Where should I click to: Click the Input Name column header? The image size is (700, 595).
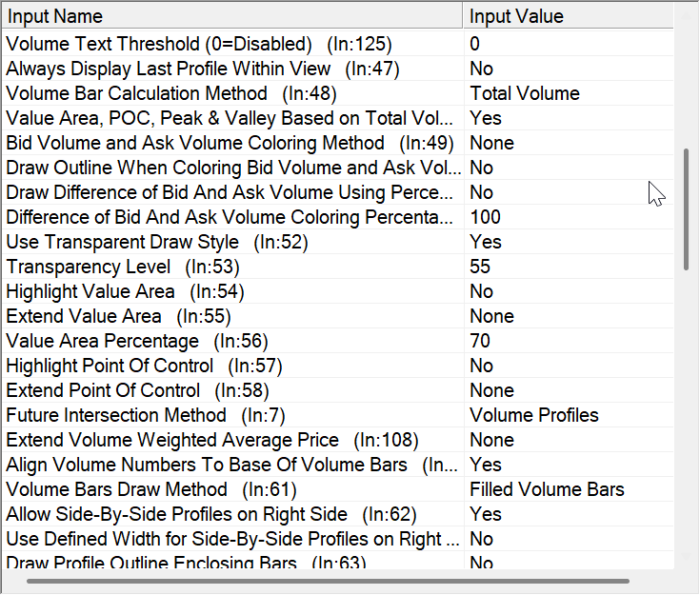tap(233, 16)
